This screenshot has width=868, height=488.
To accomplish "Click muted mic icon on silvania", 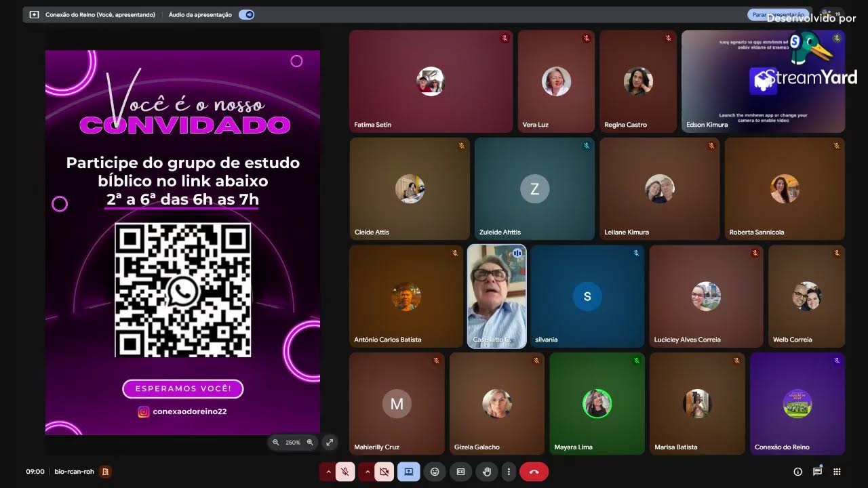I will [636, 253].
